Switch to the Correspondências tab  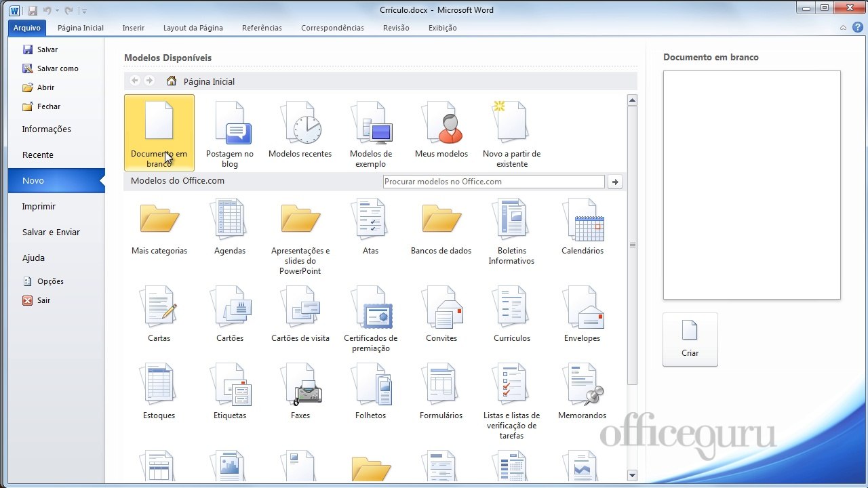[333, 28]
